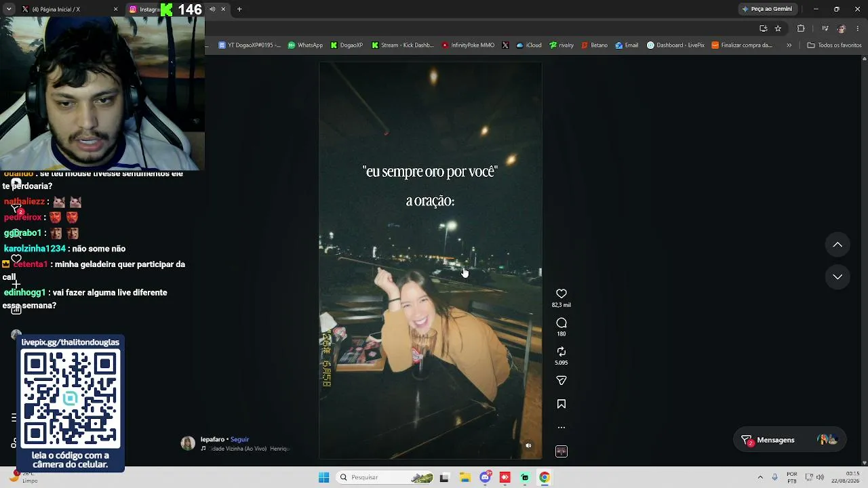
Task: Open the media controls toolbar icon
Action: coord(825,28)
